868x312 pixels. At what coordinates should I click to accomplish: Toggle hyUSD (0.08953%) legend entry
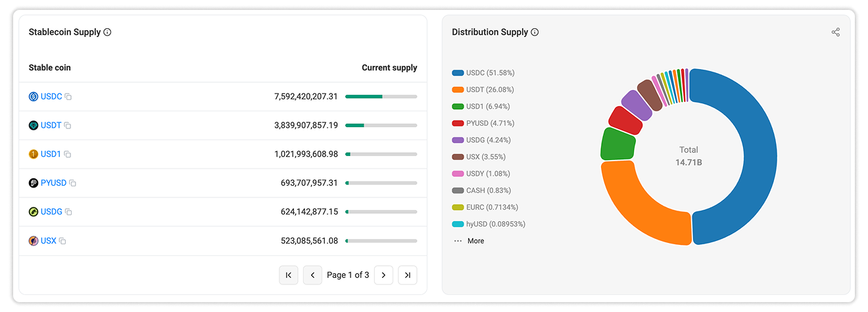(489, 224)
